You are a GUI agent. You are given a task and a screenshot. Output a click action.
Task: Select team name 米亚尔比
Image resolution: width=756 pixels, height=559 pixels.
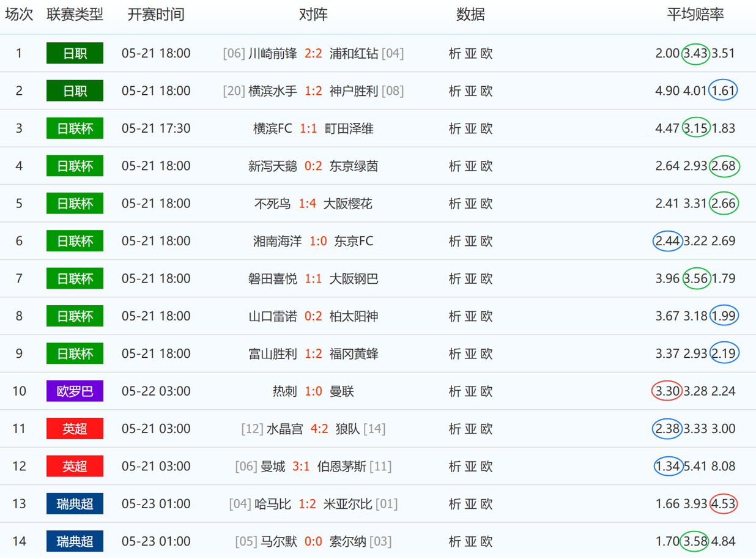tap(347, 504)
